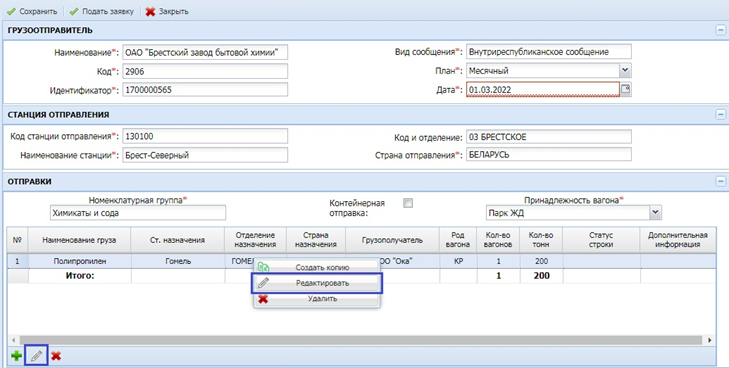
Task: Toggle the Контейнерная отправка checkbox
Action: (x=408, y=203)
